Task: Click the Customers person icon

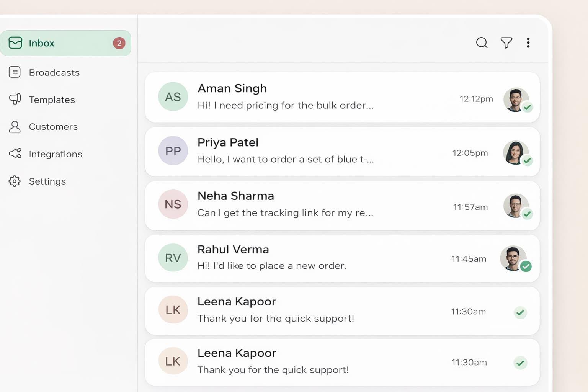Action: tap(15, 126)
